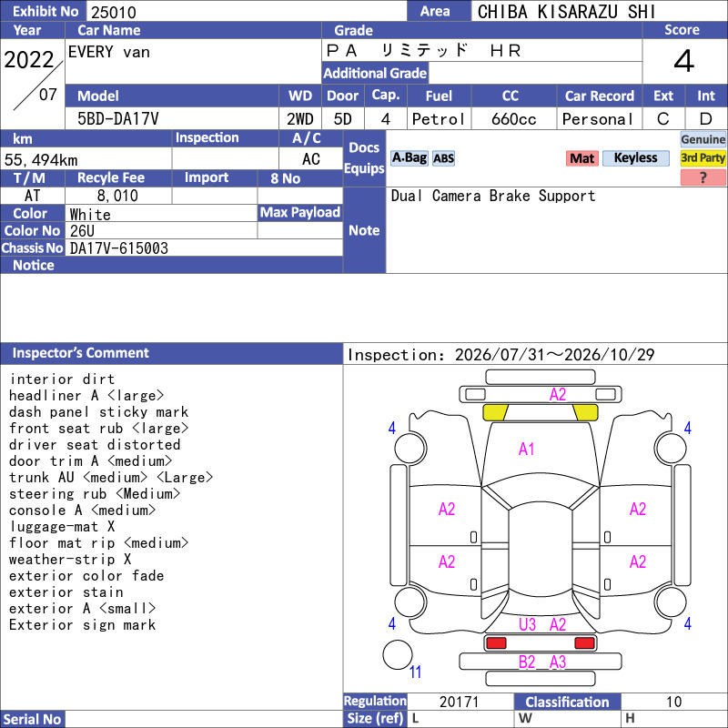Screen dimensions: 728x728
Task: Click the large Score value 4
Action: click(x=684, y=61)
